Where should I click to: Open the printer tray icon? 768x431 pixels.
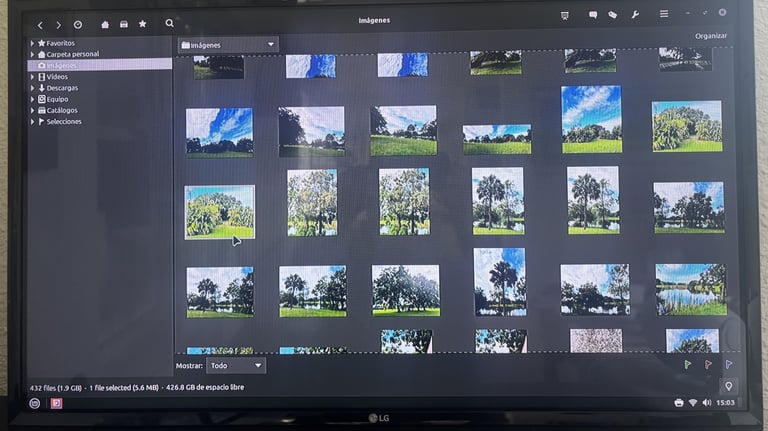pos(679,403)
